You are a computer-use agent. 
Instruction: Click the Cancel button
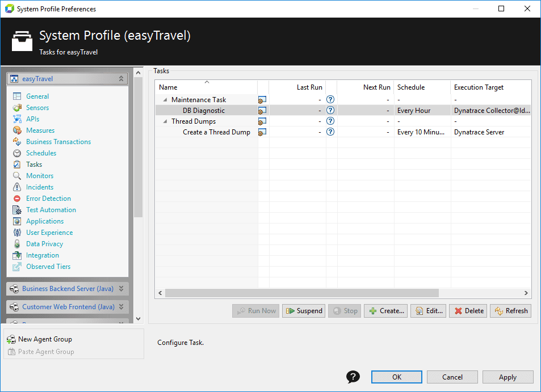452,377
